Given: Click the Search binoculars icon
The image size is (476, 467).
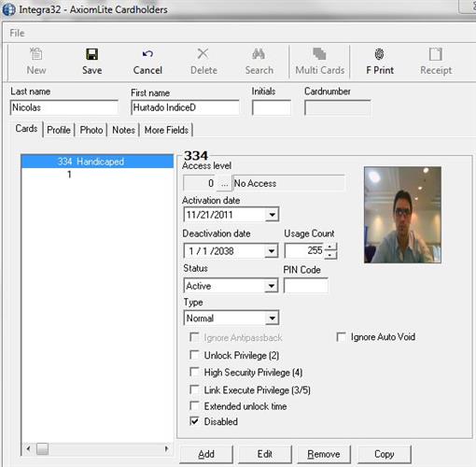Looking at the screenshot, I should tap(259, 54).
